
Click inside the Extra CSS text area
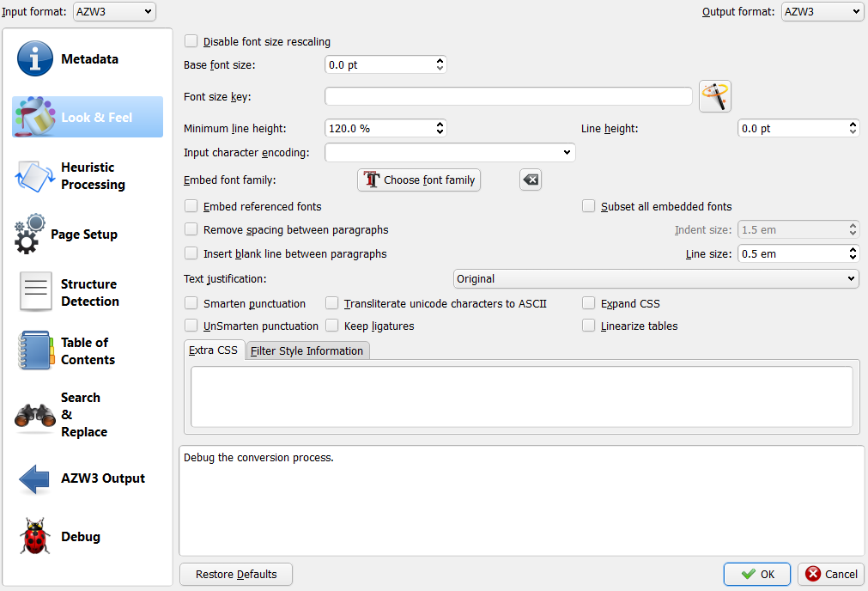[x=521, y=397]
